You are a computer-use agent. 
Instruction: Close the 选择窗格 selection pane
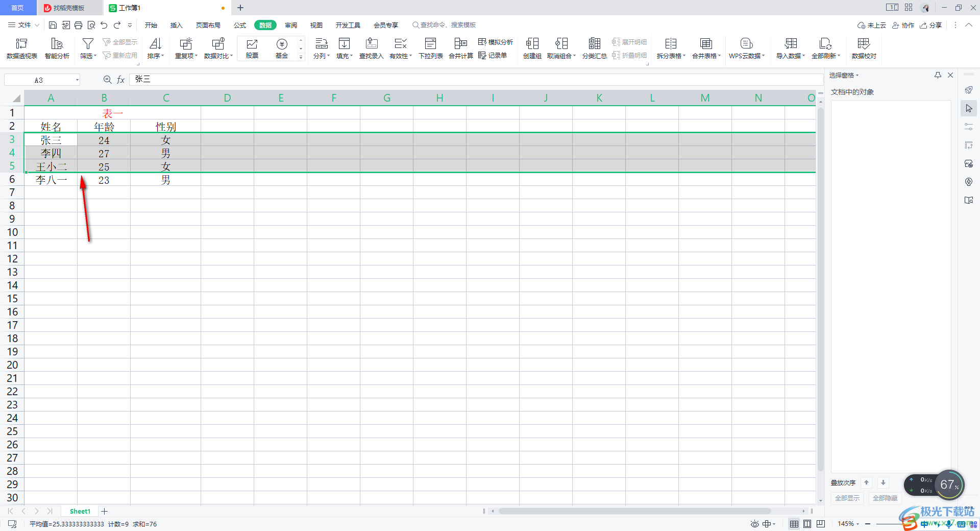pos(950,75)
